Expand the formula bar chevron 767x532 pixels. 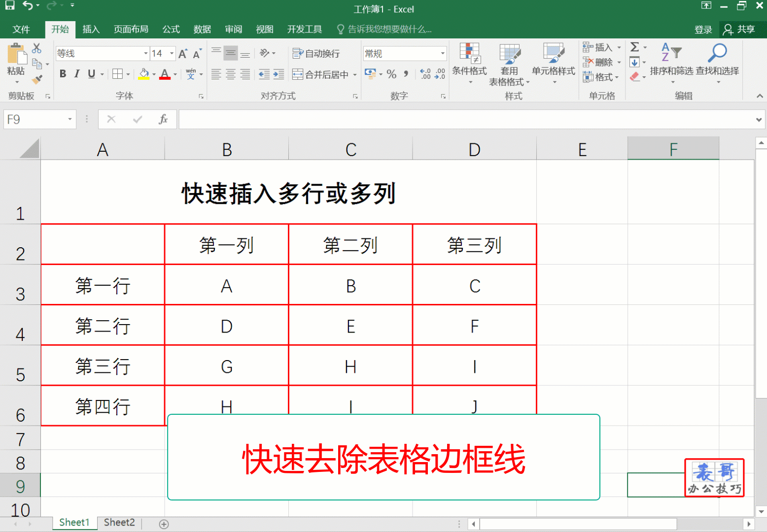(759, 120)
